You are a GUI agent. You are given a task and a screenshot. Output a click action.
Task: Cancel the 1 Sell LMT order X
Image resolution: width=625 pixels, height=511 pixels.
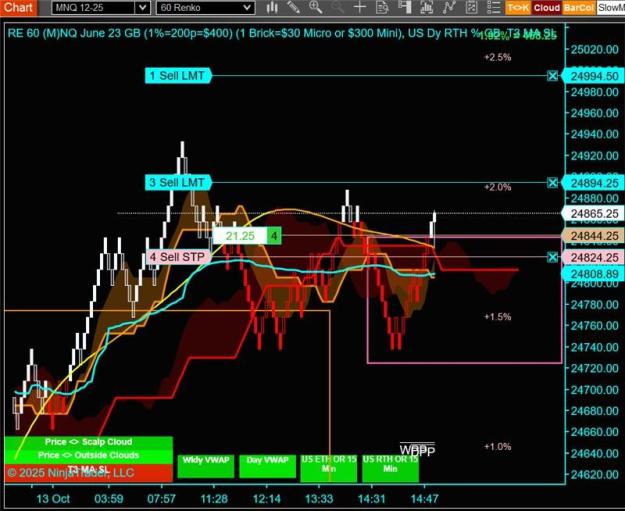[x=552, y=76]
